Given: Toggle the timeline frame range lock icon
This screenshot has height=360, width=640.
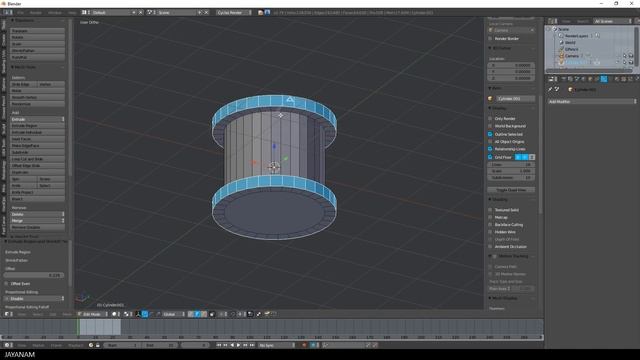Looking at the screenshot, I should pos(98,345).
